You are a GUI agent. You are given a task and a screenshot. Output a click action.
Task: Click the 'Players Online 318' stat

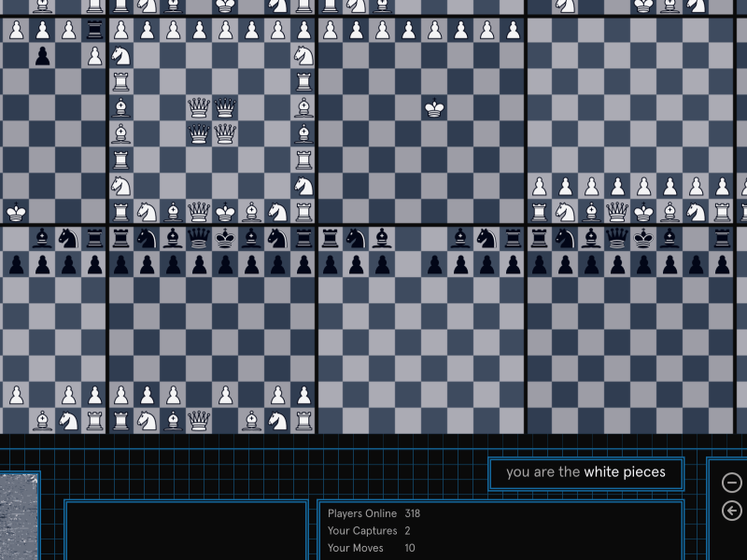[374, 513]
